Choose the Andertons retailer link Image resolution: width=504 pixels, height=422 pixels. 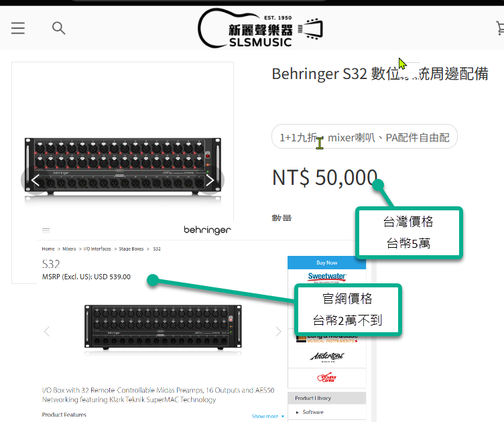tap(327, 357)
